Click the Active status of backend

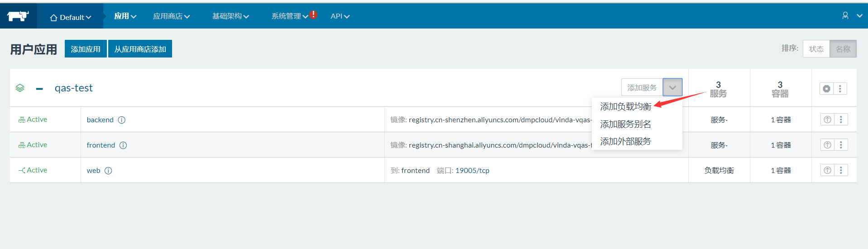coord(33,120)
